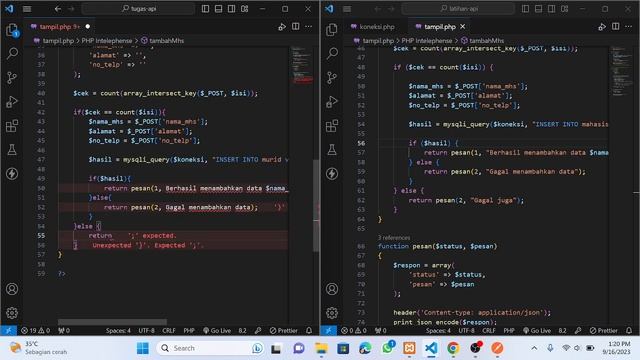Split editor right in left window
The image size is (640, 360).
(x=296, y=27)
